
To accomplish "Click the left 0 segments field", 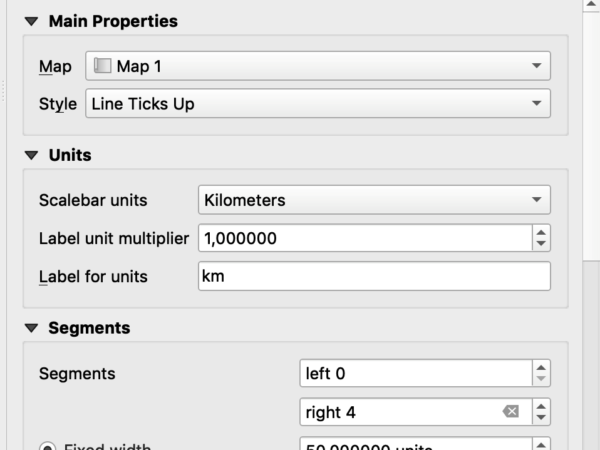I will point(416,373).
